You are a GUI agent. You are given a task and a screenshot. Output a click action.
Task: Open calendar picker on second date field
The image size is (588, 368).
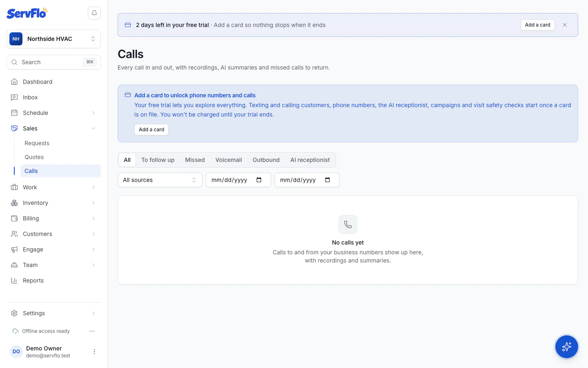click(327, 180)
